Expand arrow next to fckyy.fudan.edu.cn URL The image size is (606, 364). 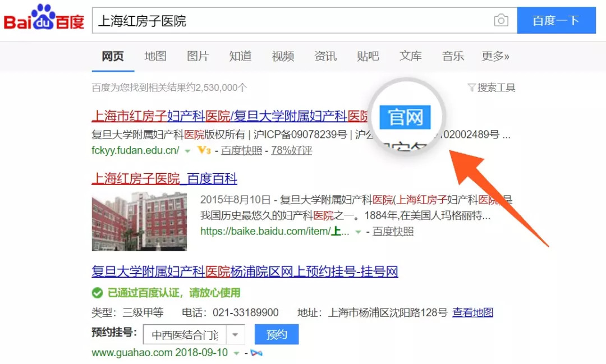pos(188,151)
